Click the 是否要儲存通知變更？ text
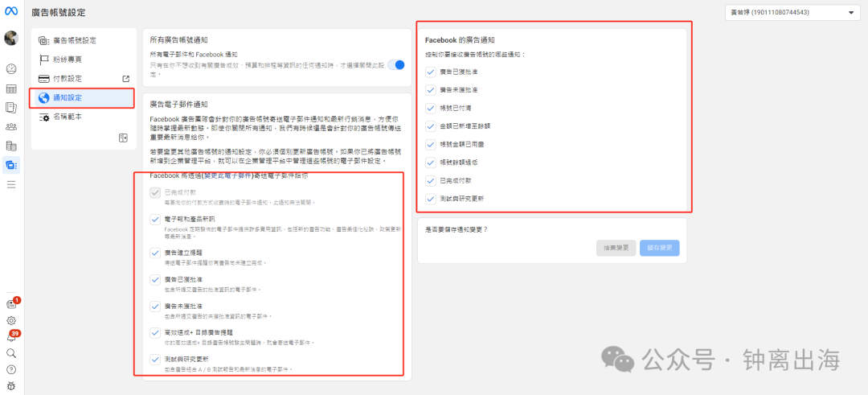The height and width of the screenshot is (395, 868). coord(456,228)
